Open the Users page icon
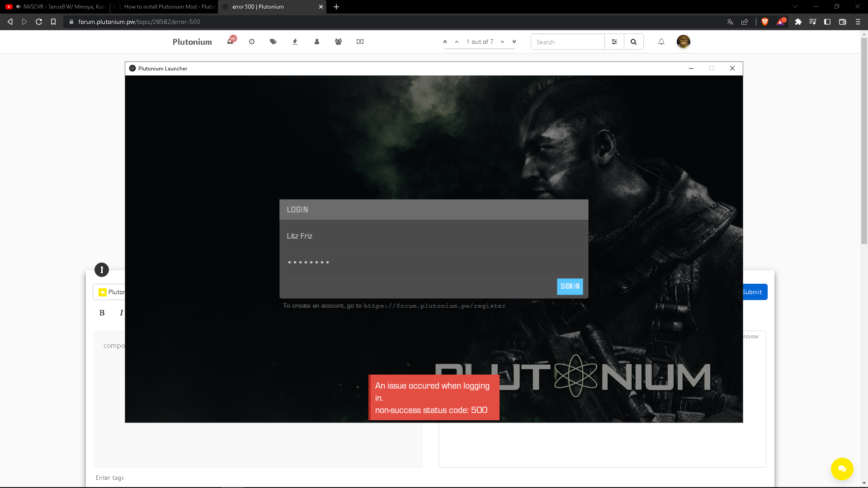 tap(317, 42)
